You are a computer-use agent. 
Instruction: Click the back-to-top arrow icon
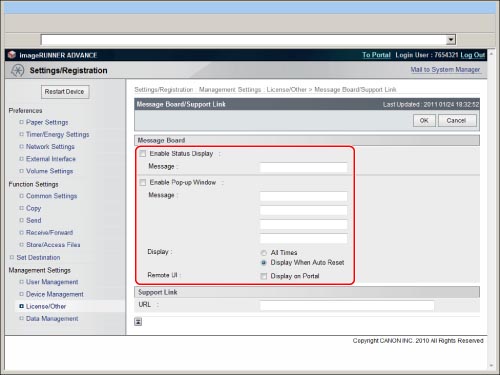coord(138,322)
